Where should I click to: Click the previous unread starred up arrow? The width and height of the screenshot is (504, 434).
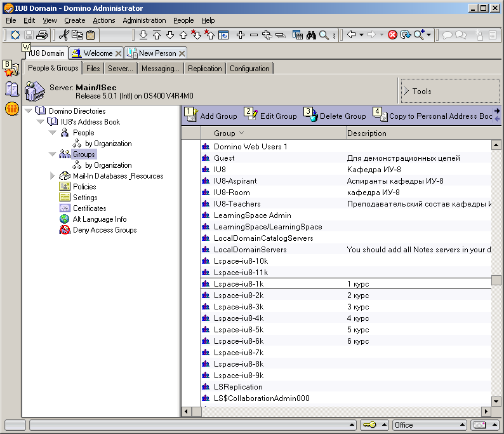point(209,34)
